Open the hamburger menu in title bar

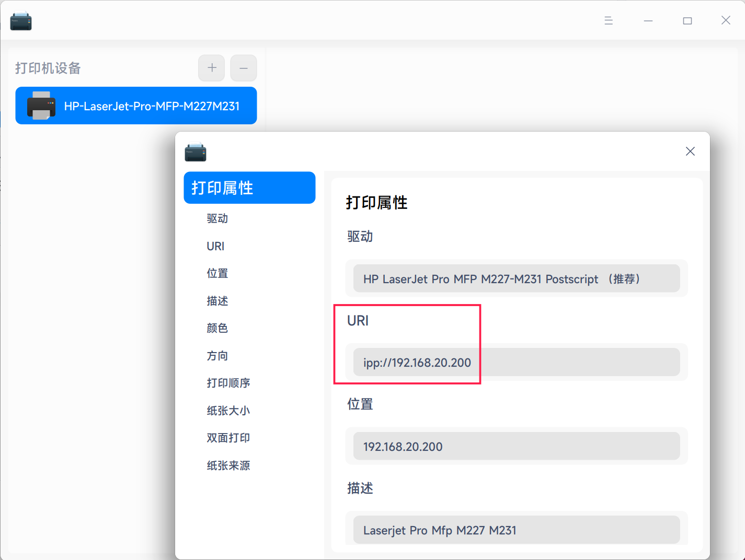coord(608,20)
